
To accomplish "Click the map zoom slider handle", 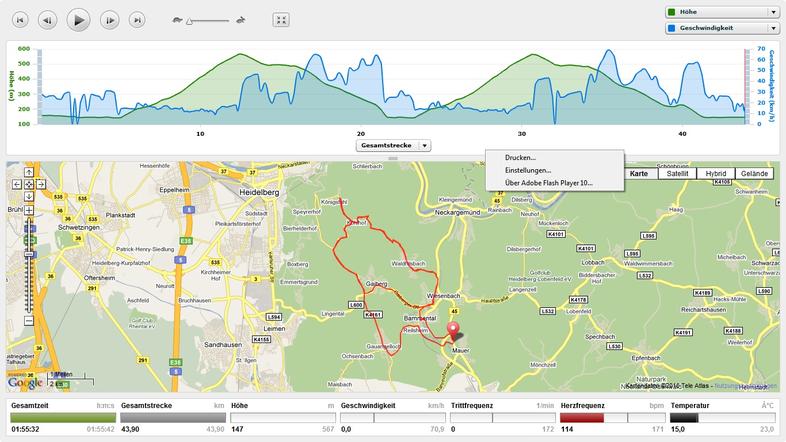I will (29, 255).
